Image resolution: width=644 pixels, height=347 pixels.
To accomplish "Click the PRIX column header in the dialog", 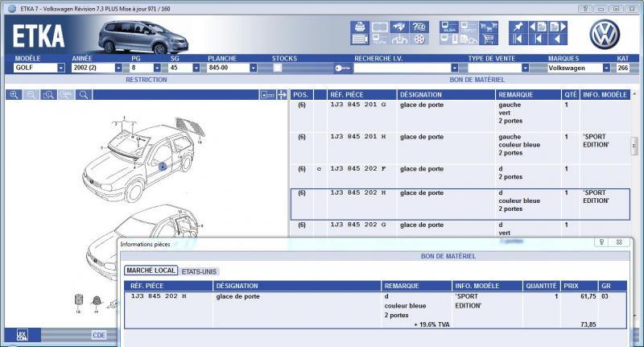I will pyautogui.click(x=579, y=286).
